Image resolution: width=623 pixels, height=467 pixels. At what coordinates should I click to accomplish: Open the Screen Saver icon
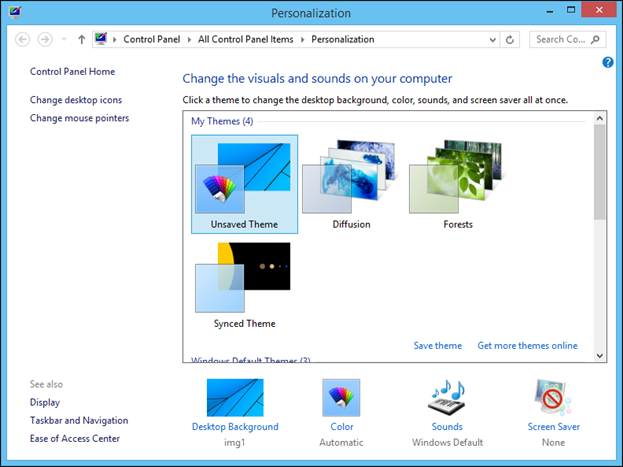point(553,397)
